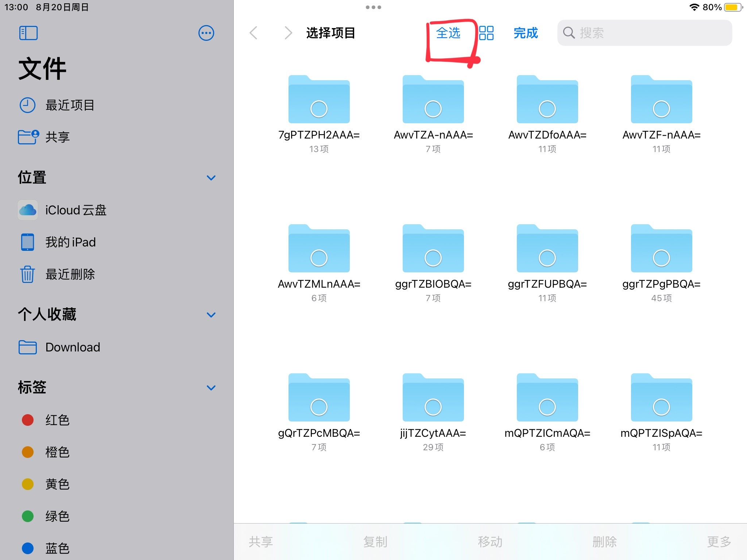Viewport: 747px width, 560px height.
Task: Go forward with the right chevron
Action: pos(288,33)
